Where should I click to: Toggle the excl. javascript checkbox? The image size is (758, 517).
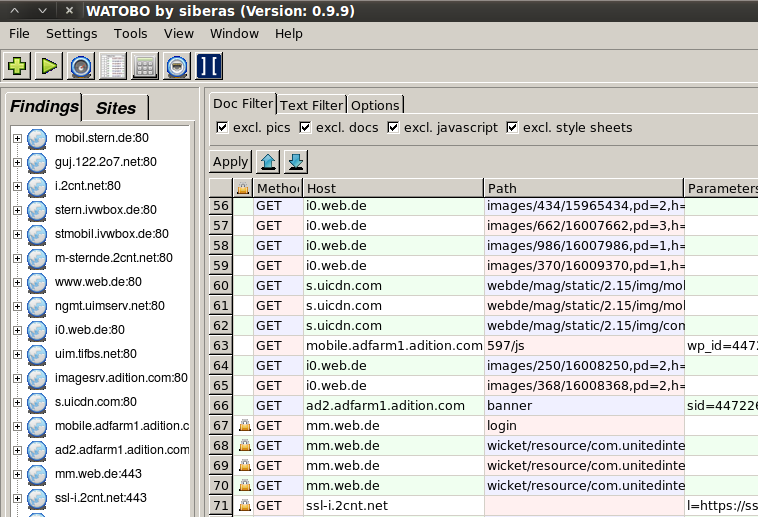coord(393,128)
